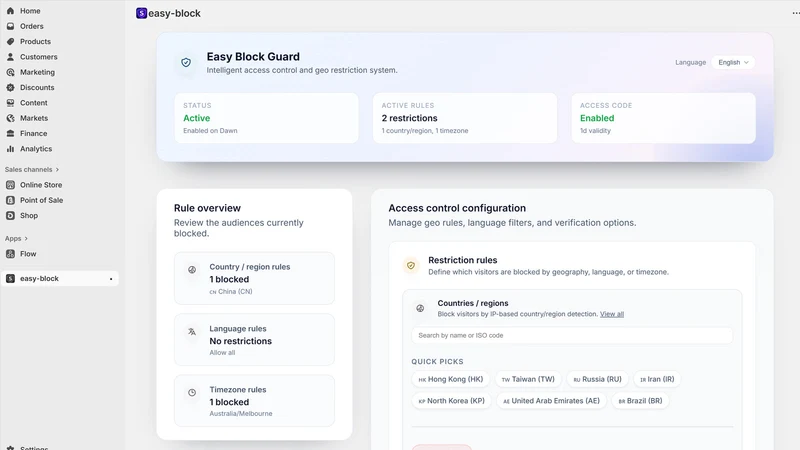Select Online Store sales channel

coord(41,185)
